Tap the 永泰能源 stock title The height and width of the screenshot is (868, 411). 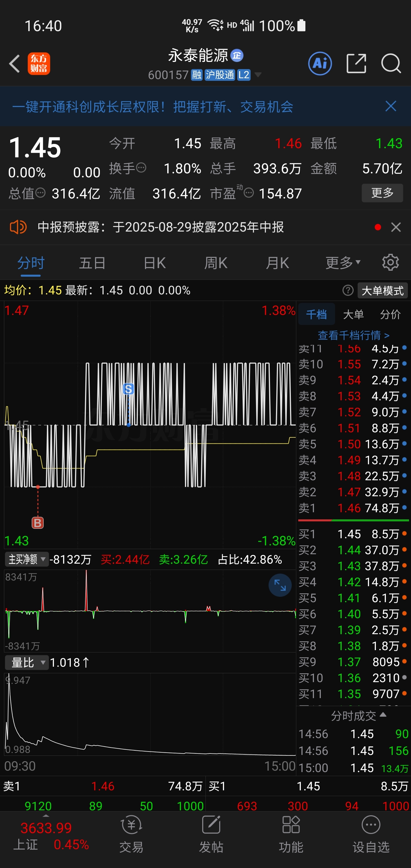point(198,55)
